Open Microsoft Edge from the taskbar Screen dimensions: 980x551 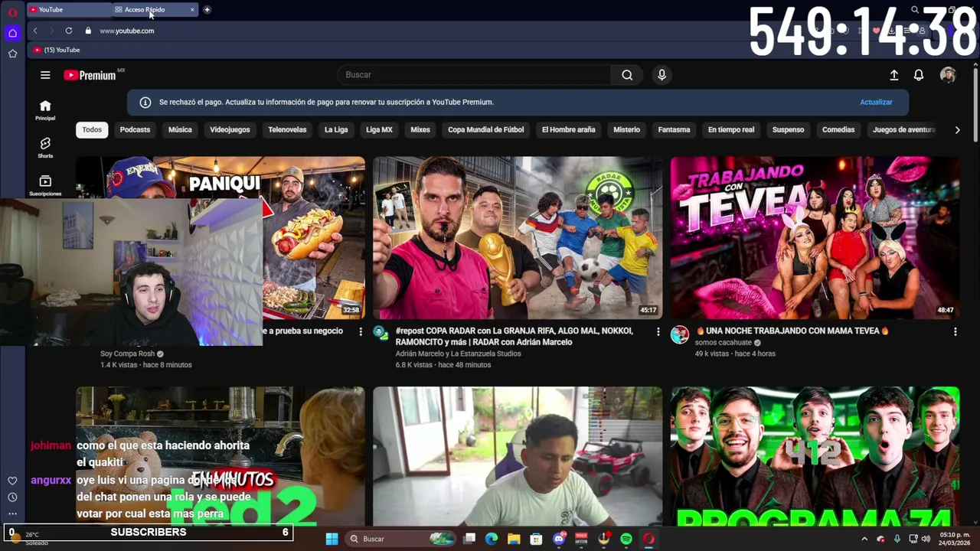pos(492,539)
